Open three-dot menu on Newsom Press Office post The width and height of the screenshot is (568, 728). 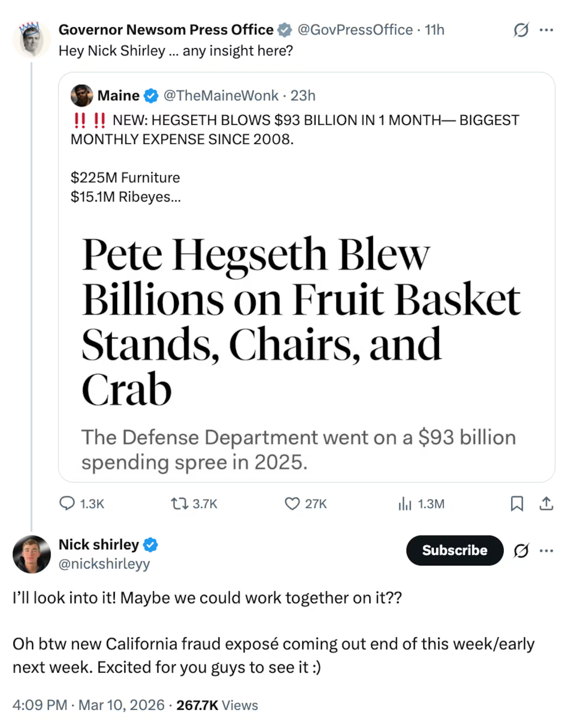(x=546, y=30)
